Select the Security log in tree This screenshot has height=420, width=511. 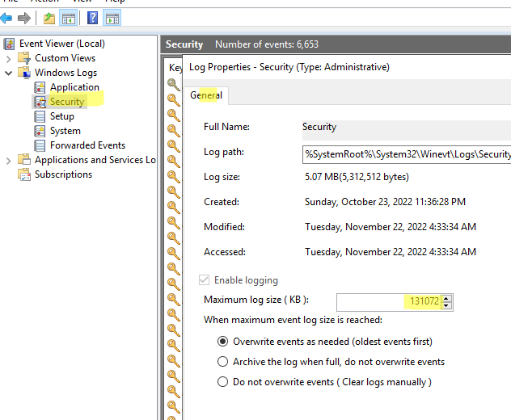pos(67,102)
